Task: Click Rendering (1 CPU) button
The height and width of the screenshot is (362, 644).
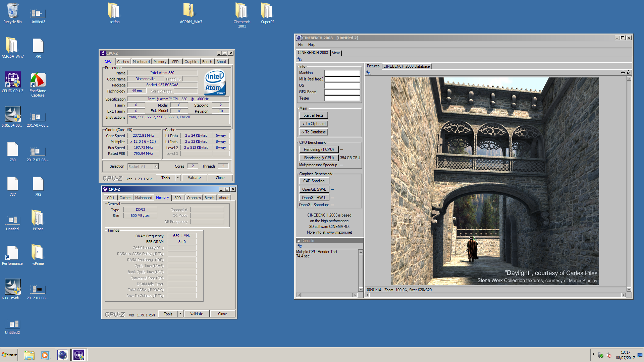Action: (319, 149)
